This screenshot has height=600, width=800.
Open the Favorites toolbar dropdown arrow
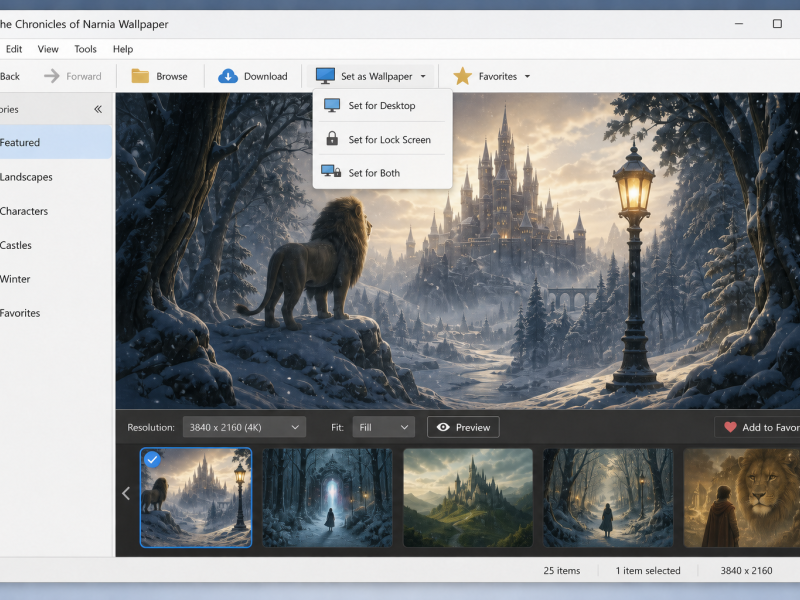[x=527, y=77]
